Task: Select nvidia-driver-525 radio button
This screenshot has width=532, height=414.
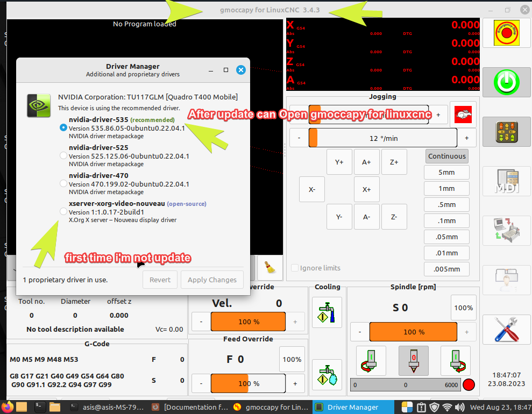Action: (63, 155)
